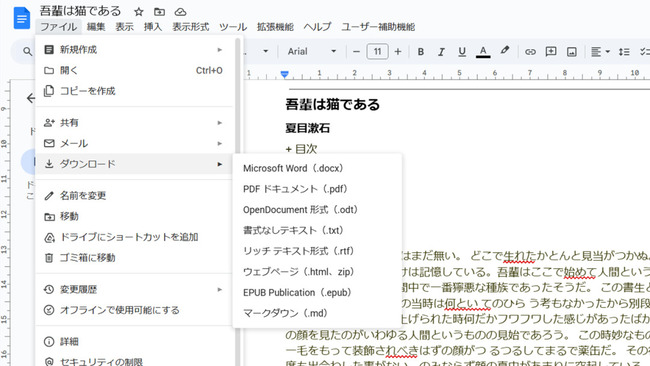This screenshot has height=366, width=650.
Task: Check the cloud save status icon
Action: (180, 12)
